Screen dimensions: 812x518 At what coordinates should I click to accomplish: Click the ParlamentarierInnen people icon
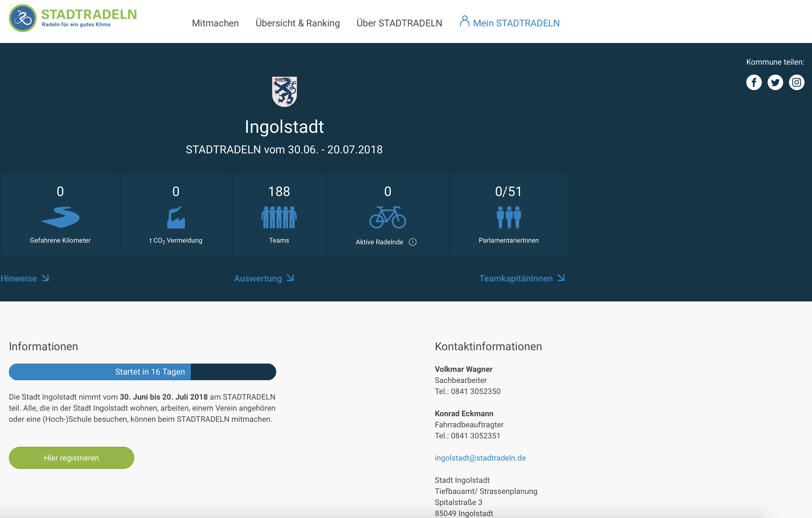point(509,217)
